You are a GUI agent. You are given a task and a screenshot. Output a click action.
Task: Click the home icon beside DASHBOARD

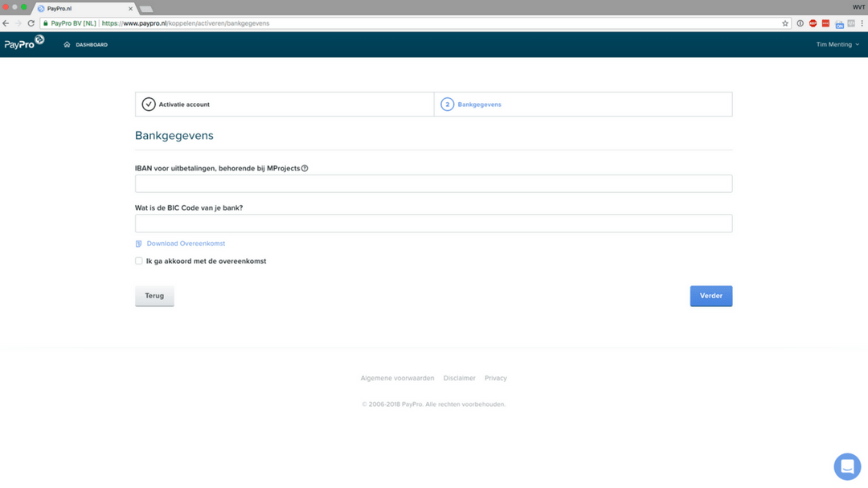[67, 44]
